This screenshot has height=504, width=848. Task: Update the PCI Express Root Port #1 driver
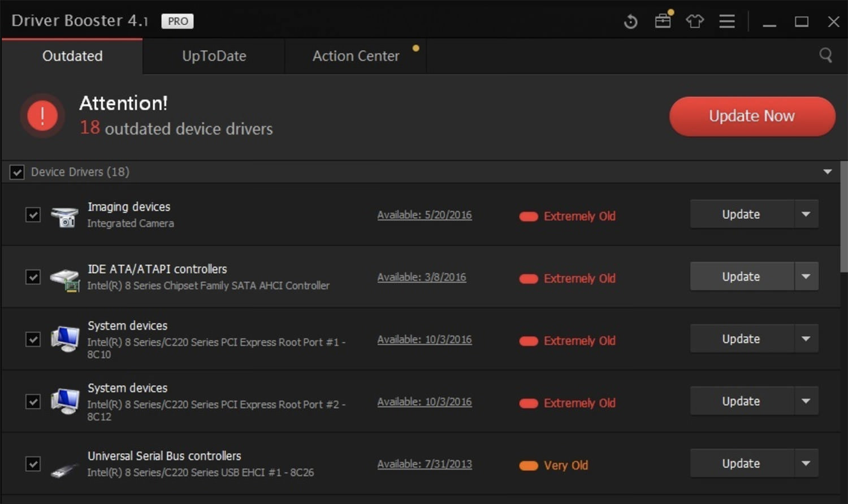(x=742, y=338)
